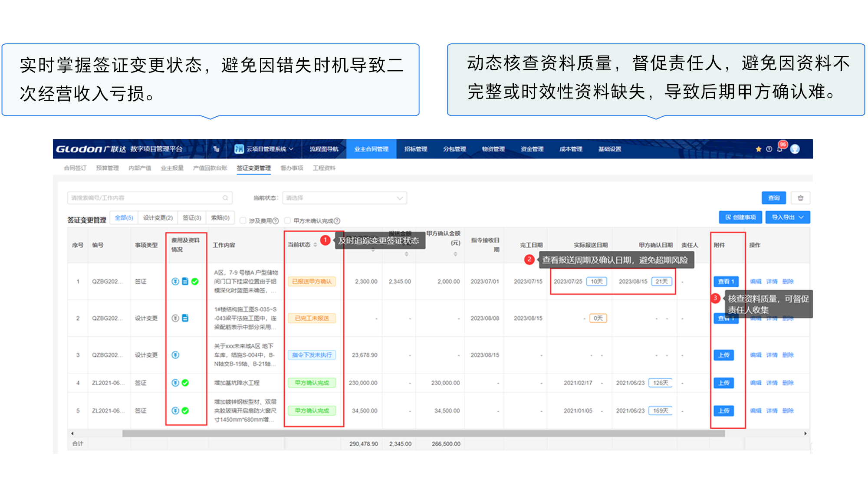
Task: Open the help question mark icon
Action: coord(769,149)
